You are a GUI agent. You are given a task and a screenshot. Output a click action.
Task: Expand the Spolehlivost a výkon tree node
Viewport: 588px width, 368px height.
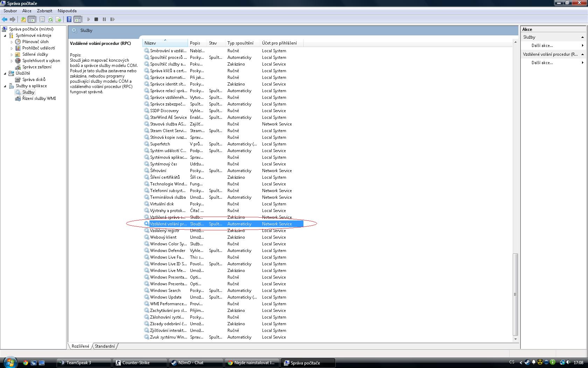click(12, 61)
